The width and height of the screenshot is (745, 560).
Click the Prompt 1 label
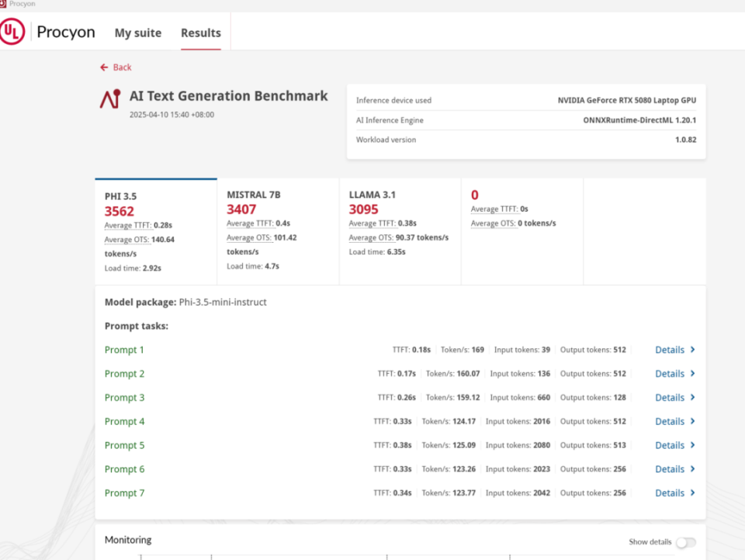pos(124,350)
